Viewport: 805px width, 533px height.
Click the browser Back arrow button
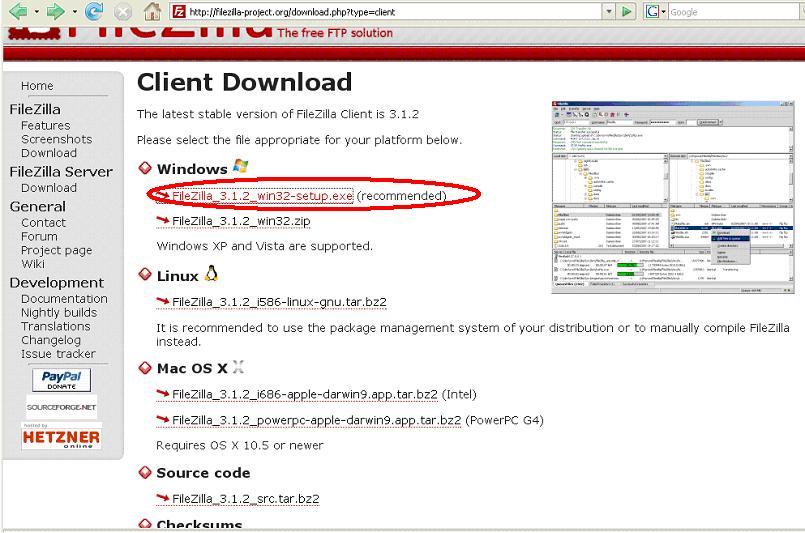[x=18, y=11]
